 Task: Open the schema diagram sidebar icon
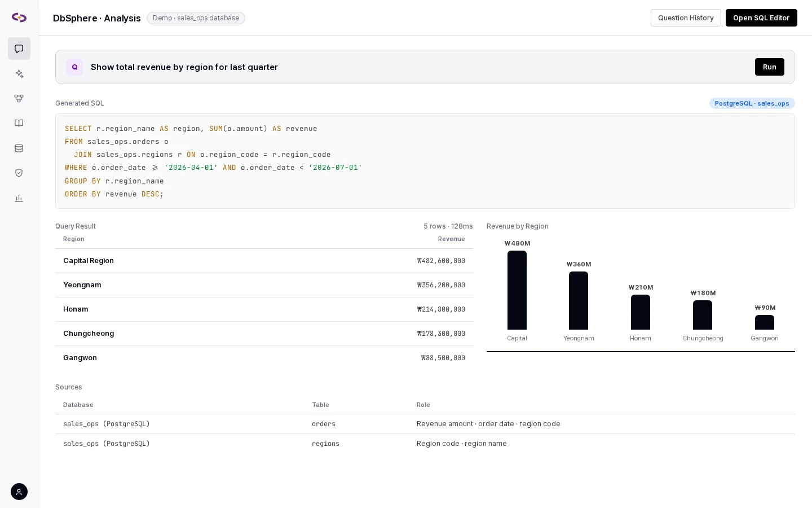pyautogui.click(x=19, y=98)
